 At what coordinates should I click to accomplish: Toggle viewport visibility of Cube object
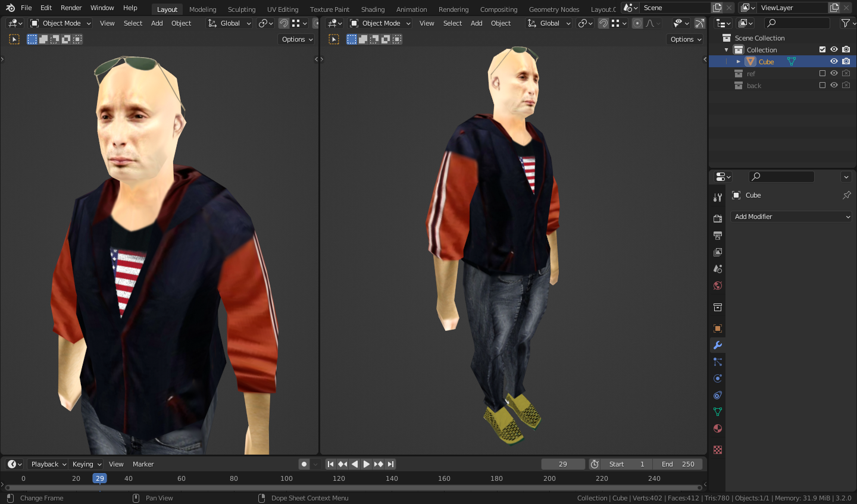tap(834, 61)
